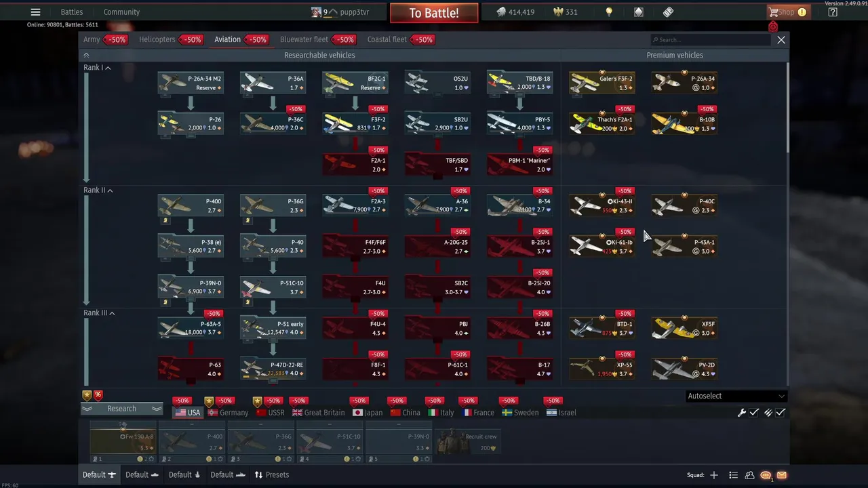Select the B-10B premium bomber

point(684,123)
